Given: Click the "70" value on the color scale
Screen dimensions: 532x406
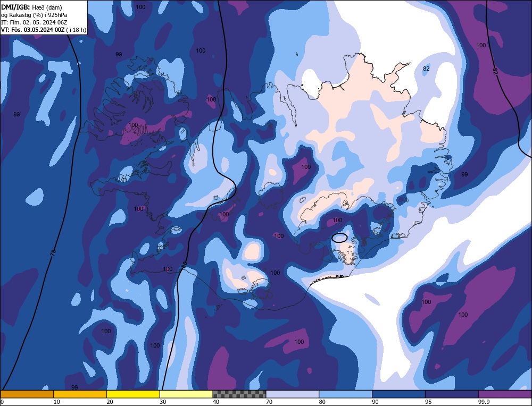Looking at the screenshot, I should point(269,402).
